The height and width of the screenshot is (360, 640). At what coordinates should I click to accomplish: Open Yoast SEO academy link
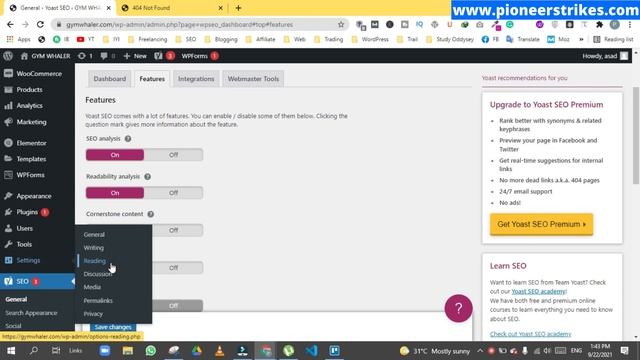pos(538,291)
